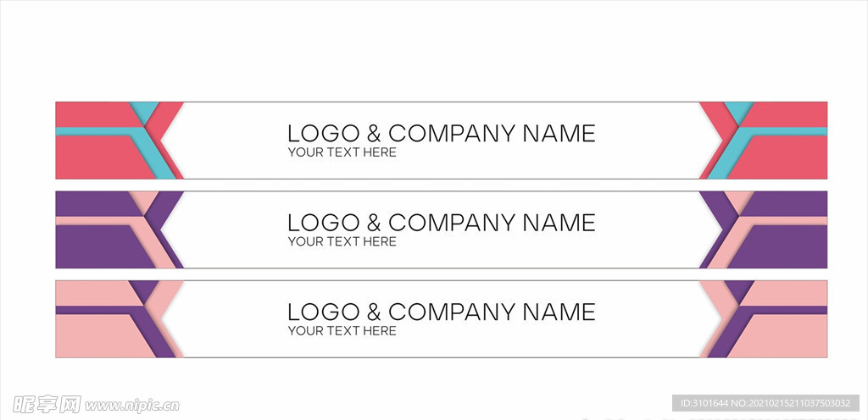Select YOUR TEXT HERE in the red banner
The height and width of the screenshot is (420, 868).
[x=342, y=152]
